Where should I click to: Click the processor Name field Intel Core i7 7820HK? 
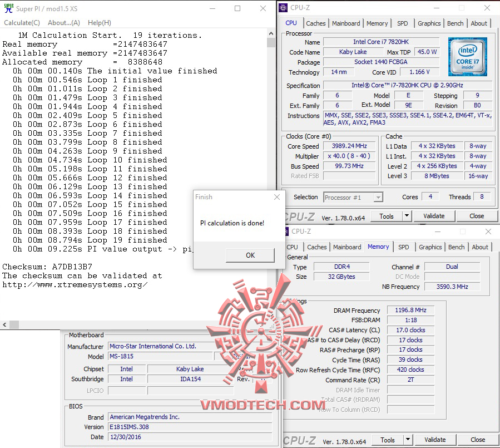381,42
